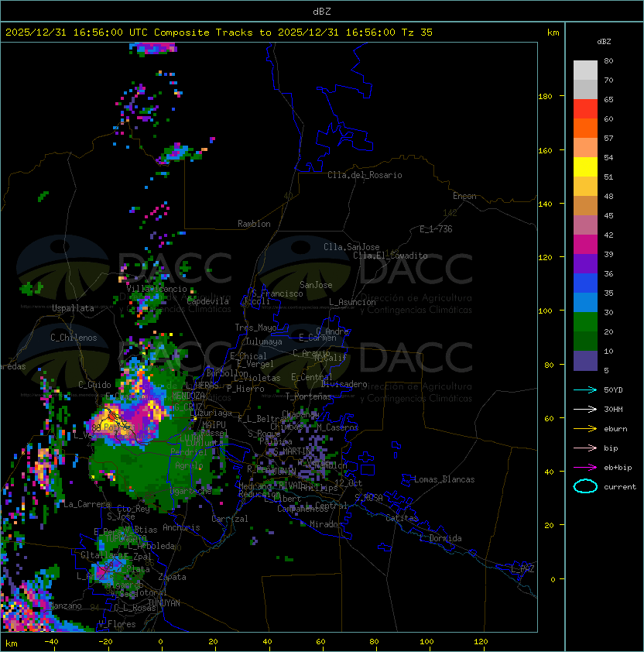Click the 'Capdevila' map label

point(207,301)
